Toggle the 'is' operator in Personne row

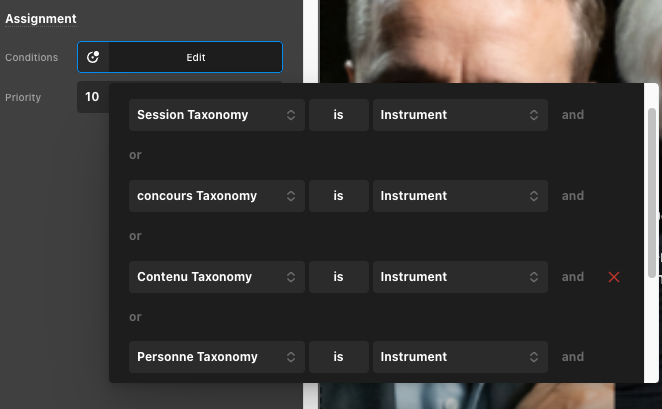pos(338,357)
